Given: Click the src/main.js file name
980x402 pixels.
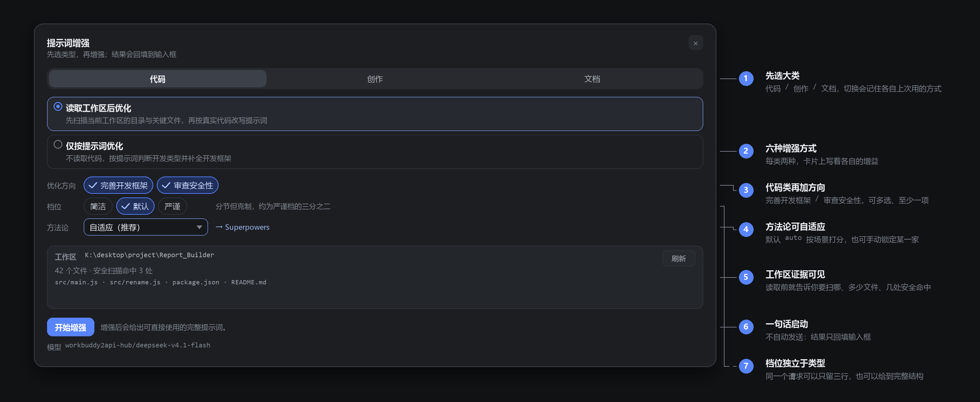Looking at the screenshot, I should [76, 282].
